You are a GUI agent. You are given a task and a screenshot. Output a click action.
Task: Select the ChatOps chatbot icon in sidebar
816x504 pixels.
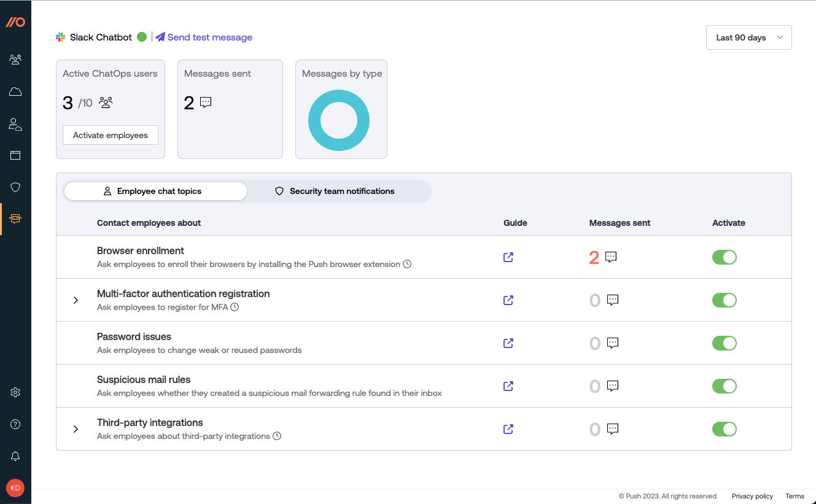(15, 219)
